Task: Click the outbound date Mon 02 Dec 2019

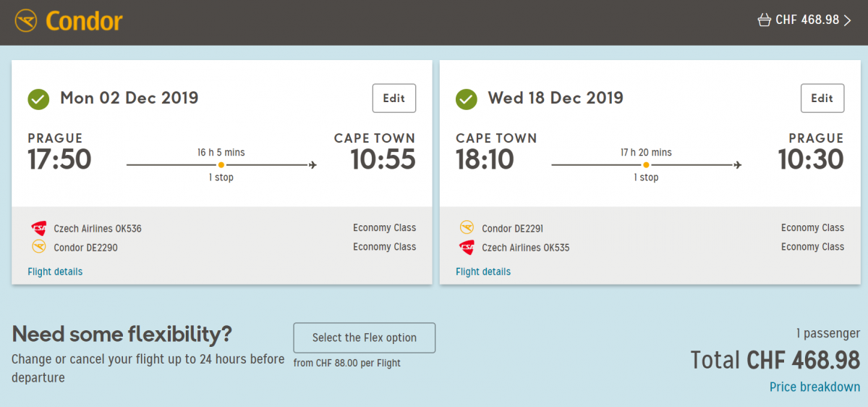Action: pos(129,98)
